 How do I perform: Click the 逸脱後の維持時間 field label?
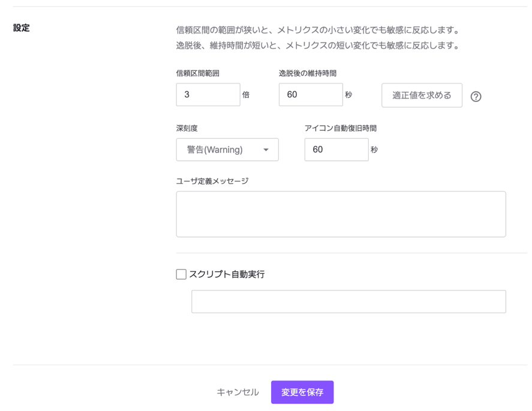click(x=307, y=73)
